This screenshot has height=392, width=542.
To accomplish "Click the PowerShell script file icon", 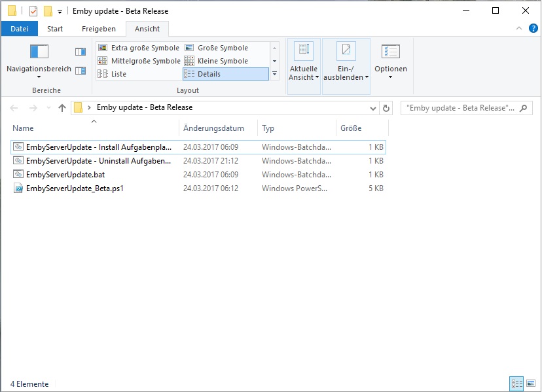I will click(x=18, y=188).
